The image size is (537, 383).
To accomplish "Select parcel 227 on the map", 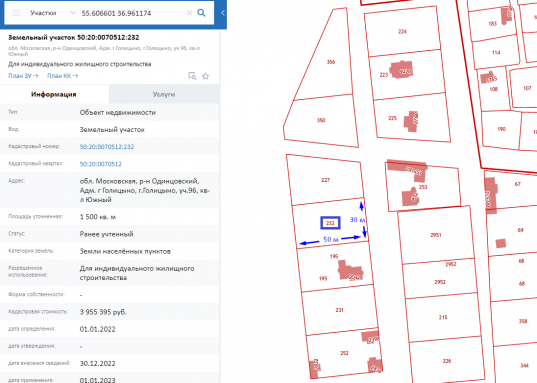I will coord(325,180).
